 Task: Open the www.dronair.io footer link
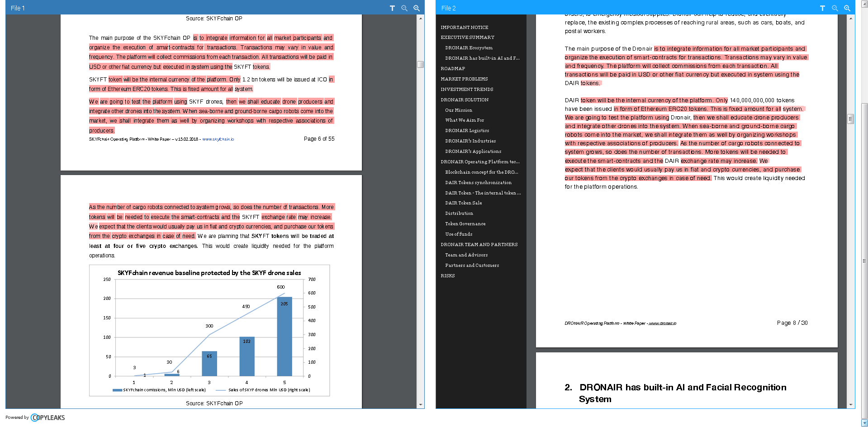[x=663, y=323]
